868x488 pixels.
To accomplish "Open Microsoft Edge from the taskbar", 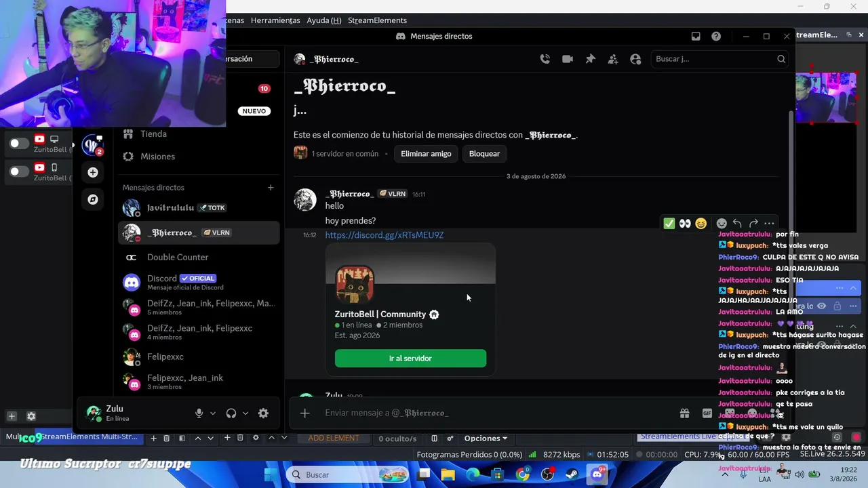I will (x=473, y=474).
